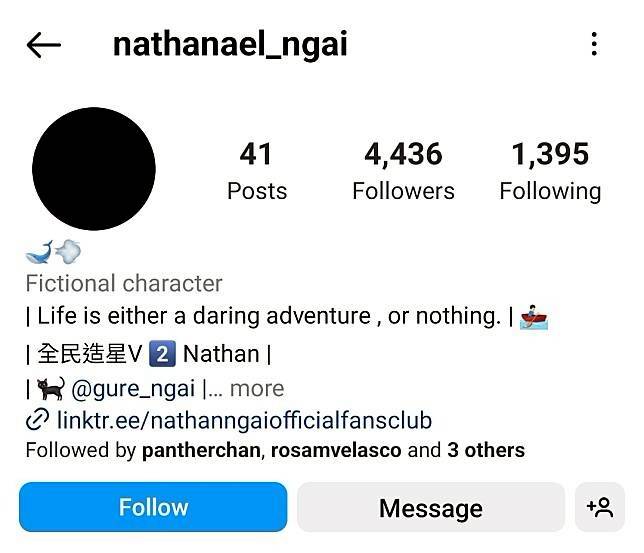Viewport: 644px width, 553px height.
Task: Open the @gure_ngai mention
Action: point(133,389)
